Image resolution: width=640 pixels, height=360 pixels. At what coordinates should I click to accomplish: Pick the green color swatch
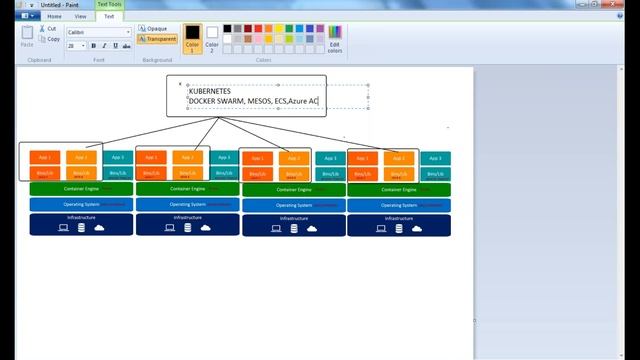pyautogui.click(x=289, y=28)
